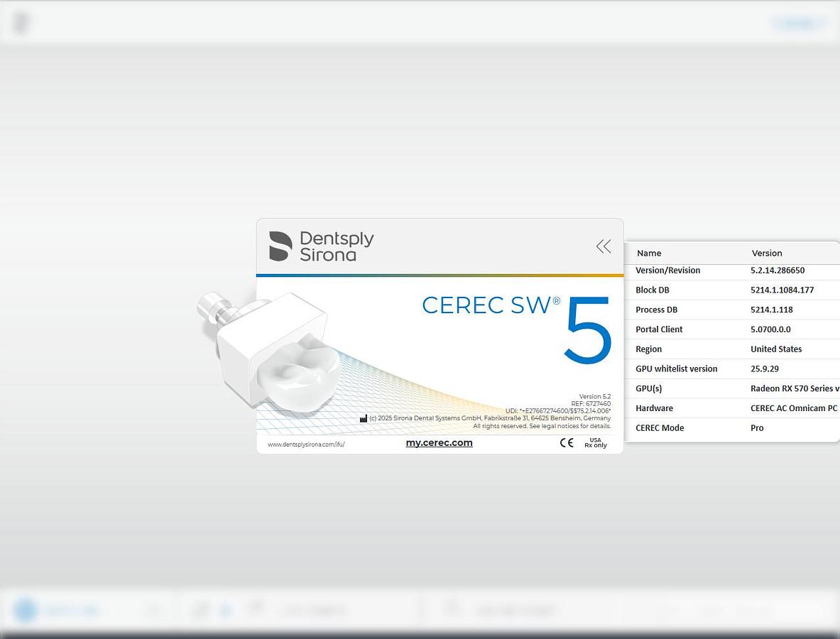Select the CEREC Mode row label

point(660,429)
